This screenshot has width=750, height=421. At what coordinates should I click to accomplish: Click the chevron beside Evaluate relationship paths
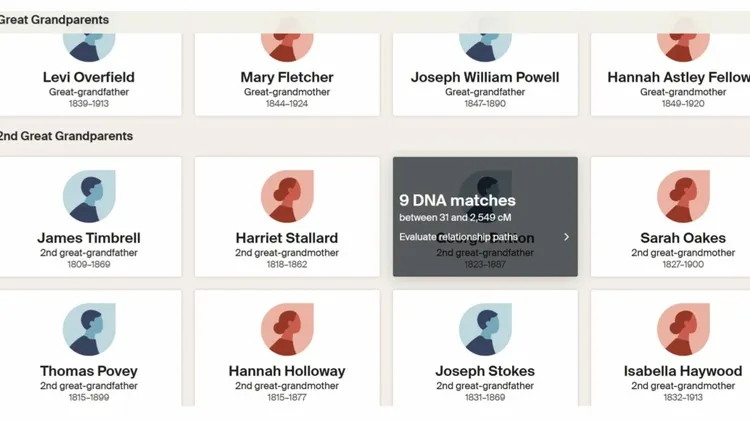pyautogui.click(x=566, y=237)
